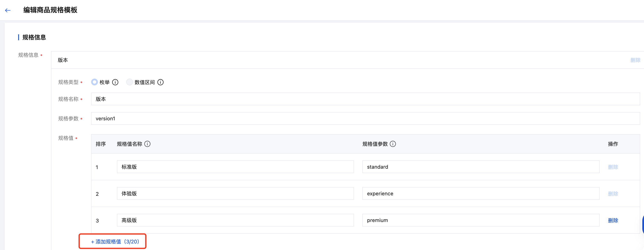Click the 体验版 name input
The height and width of the screenshot is (250, 644).
(x=235, y=193)
